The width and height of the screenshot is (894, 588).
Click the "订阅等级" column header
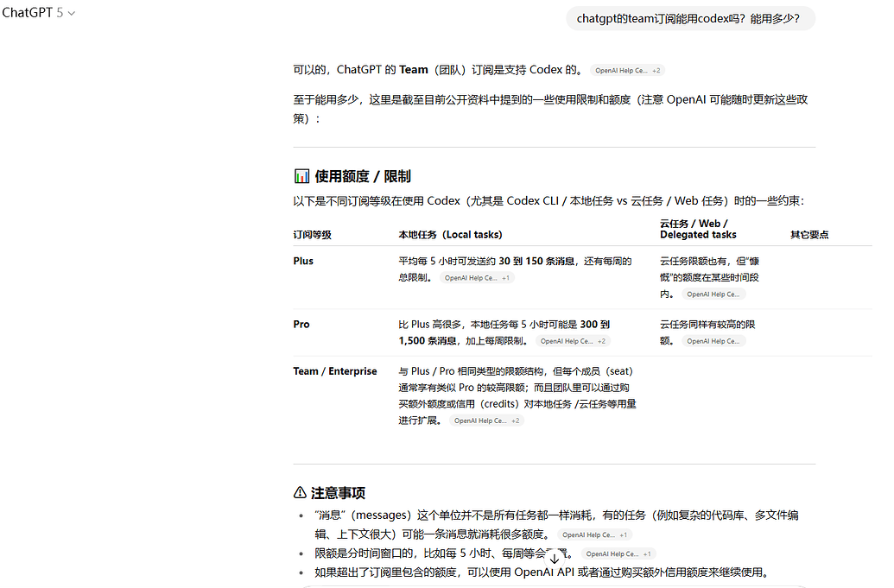tap(312, 234)
